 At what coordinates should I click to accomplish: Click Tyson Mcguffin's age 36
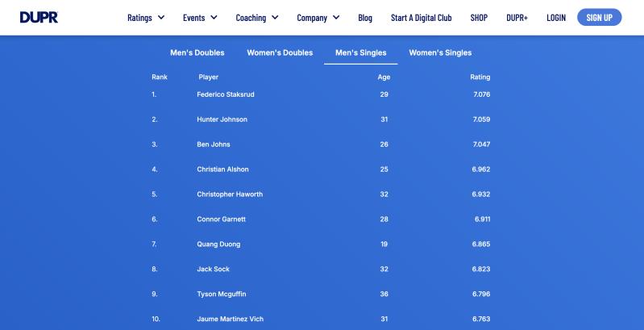coord(384,294)
